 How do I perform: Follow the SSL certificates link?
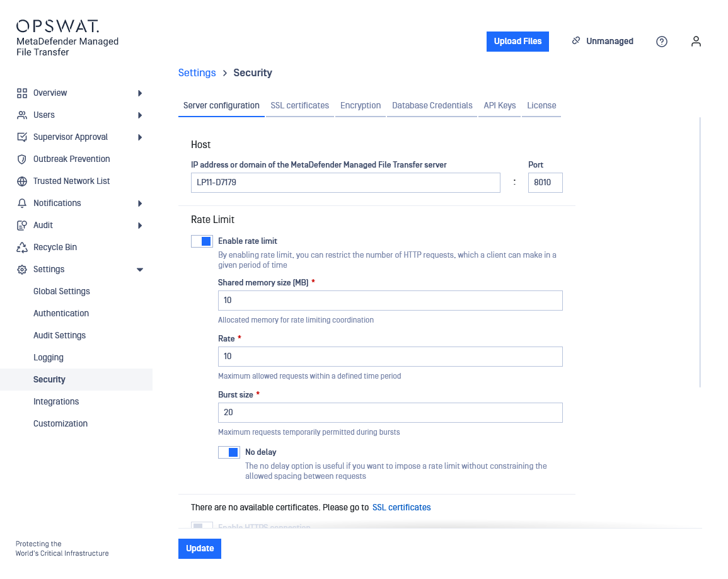click(x=402, y=508)
